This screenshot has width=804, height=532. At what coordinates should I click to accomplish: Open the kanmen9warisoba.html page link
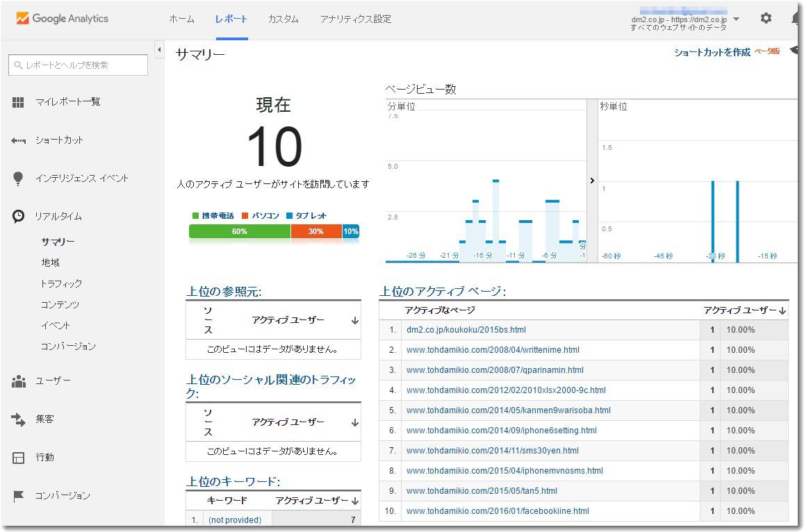click(508, 410)
